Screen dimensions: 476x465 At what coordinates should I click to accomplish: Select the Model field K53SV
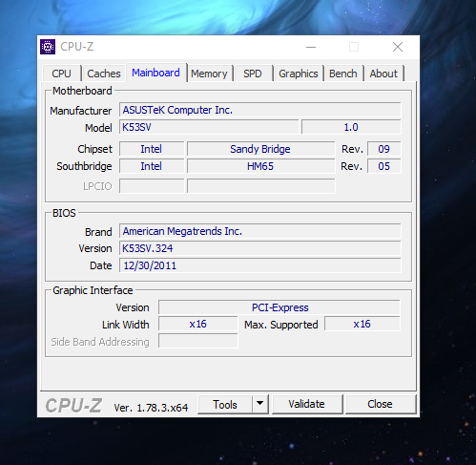tap(209, 127)
